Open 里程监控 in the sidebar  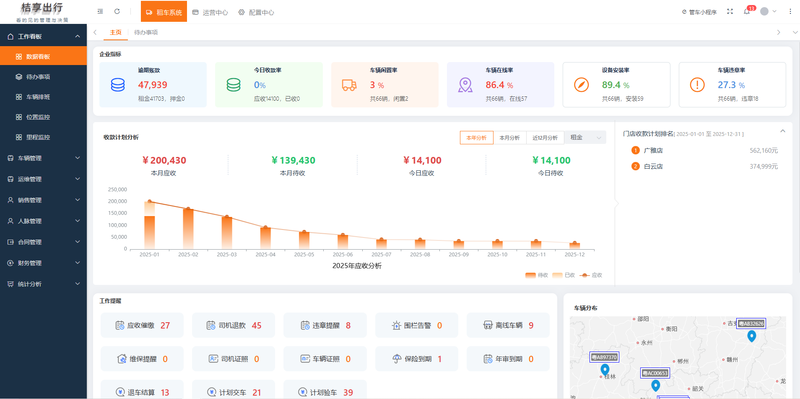pos(43,137)
